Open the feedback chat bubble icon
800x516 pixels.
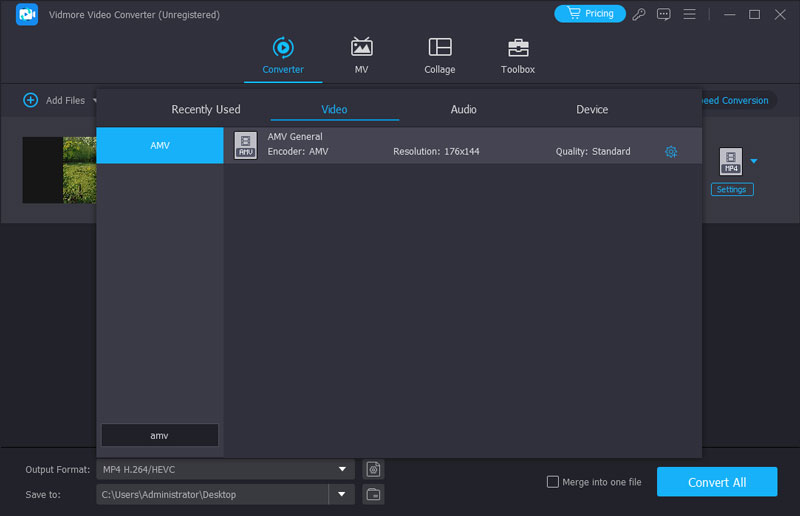664,14
